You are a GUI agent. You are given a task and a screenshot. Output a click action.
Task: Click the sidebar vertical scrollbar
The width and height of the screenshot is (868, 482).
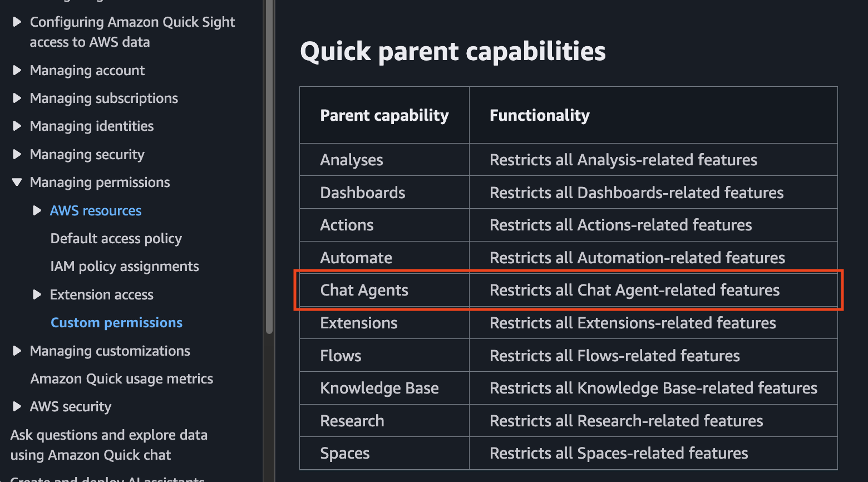coord(269,167)
